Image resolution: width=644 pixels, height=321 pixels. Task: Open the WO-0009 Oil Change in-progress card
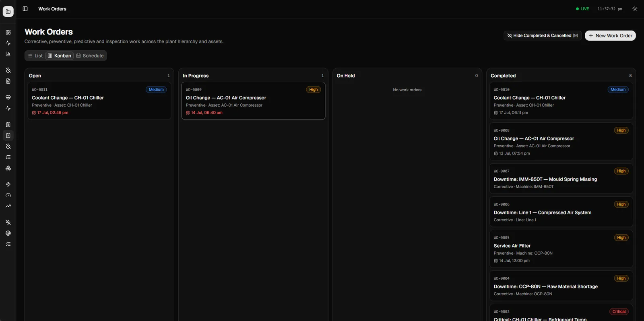pyautogui.click(x=253, y=101)
